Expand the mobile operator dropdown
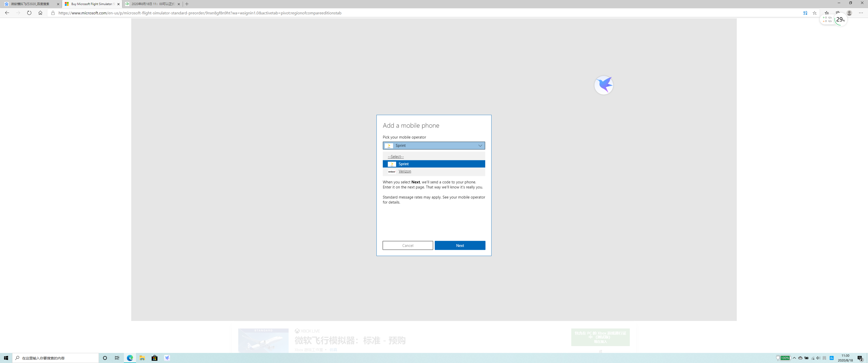The width and height of the screenshot is (868, 363). point(434,145)
